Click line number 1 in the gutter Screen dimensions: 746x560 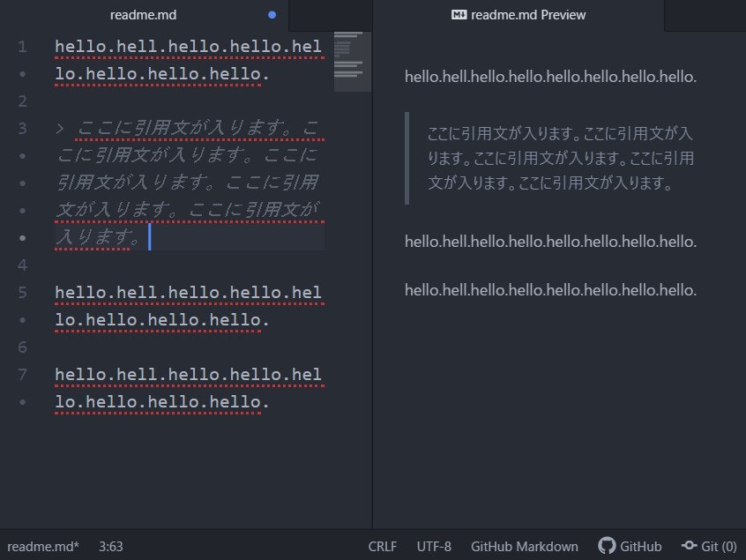22,47
